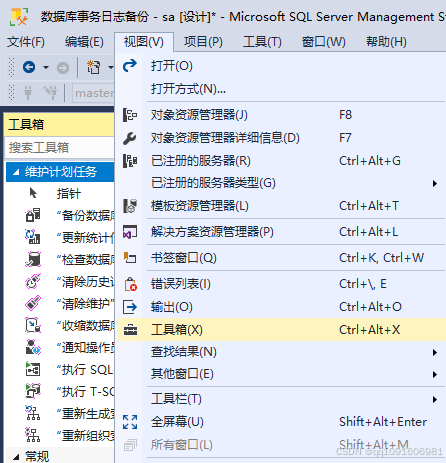The height and width of the screenshot is (463, 446).
Task: Click the 通知操作员 task icon
Action: coord(33,347)
